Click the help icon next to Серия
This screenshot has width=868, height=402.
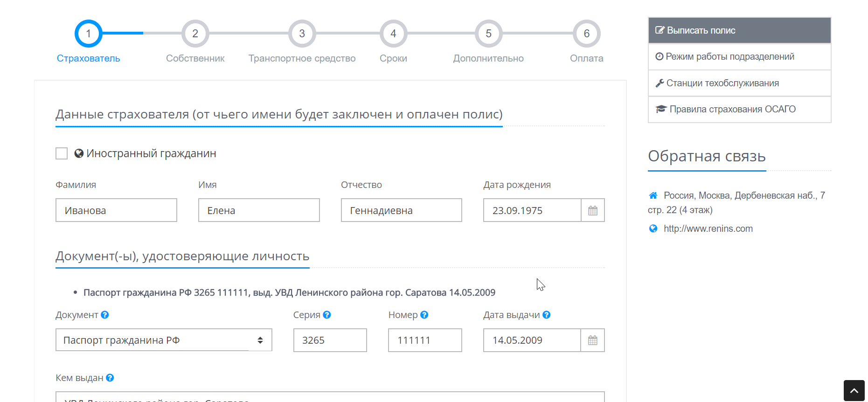click(x=327, y=315)
